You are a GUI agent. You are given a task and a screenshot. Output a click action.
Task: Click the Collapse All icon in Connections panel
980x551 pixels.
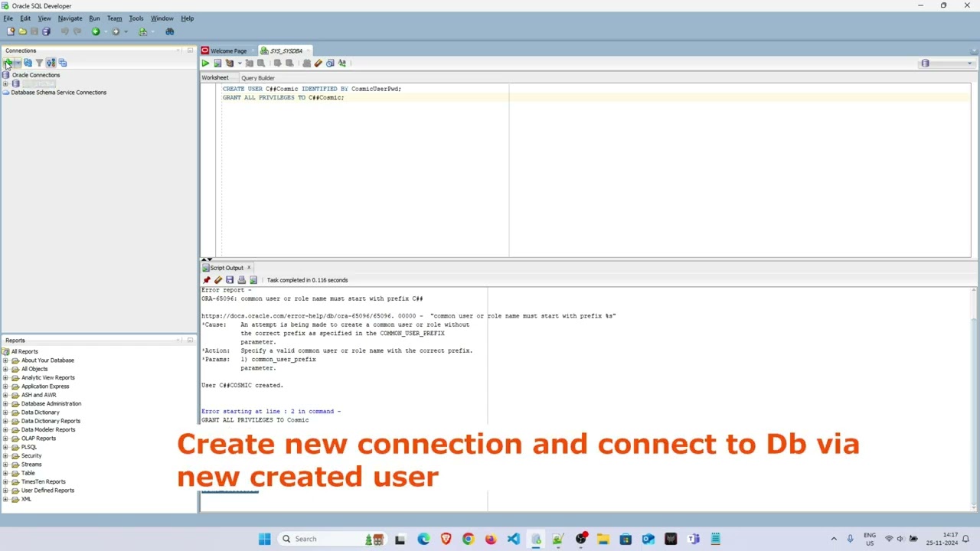pyautogui.click(x=63, y=63)
